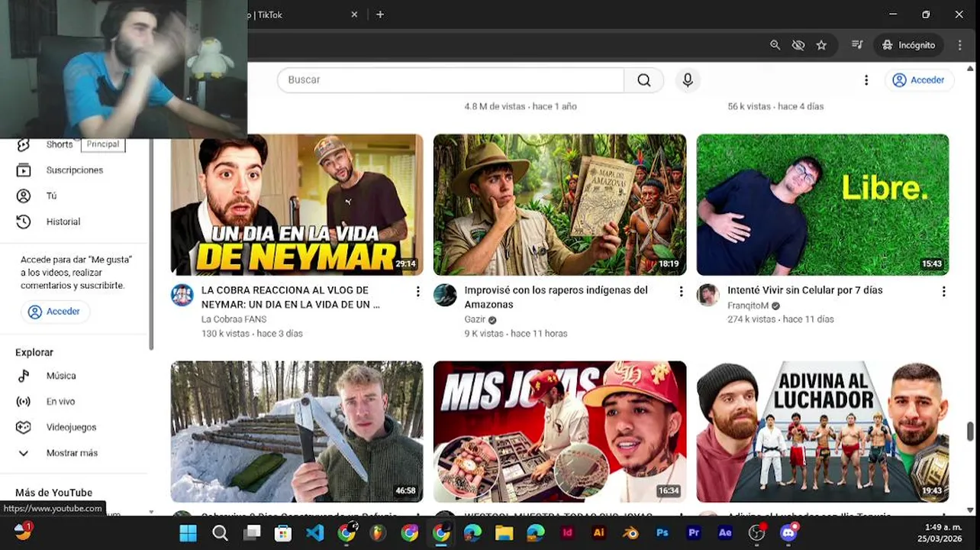Click title 'LA COBRA REACCIONA AL VLOG DE NEYMAR'

291,297
